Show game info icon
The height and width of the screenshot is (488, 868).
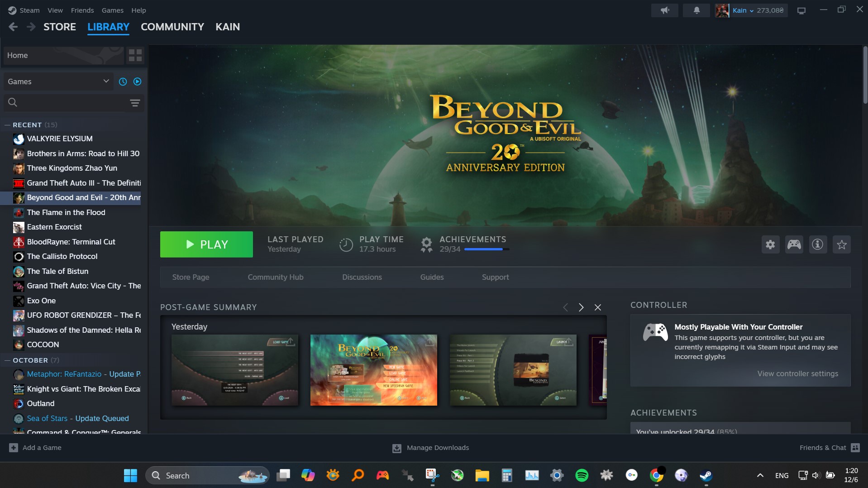click(x=818, y=244)
